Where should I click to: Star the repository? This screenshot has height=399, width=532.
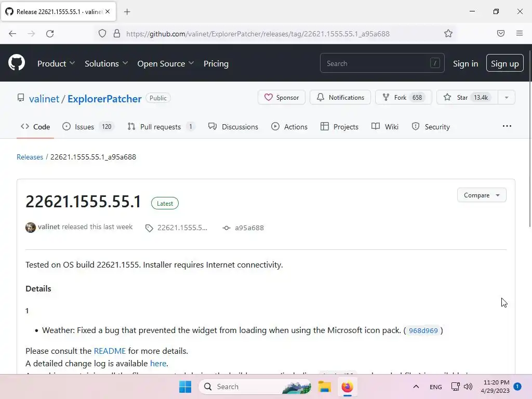pos(467,97)
